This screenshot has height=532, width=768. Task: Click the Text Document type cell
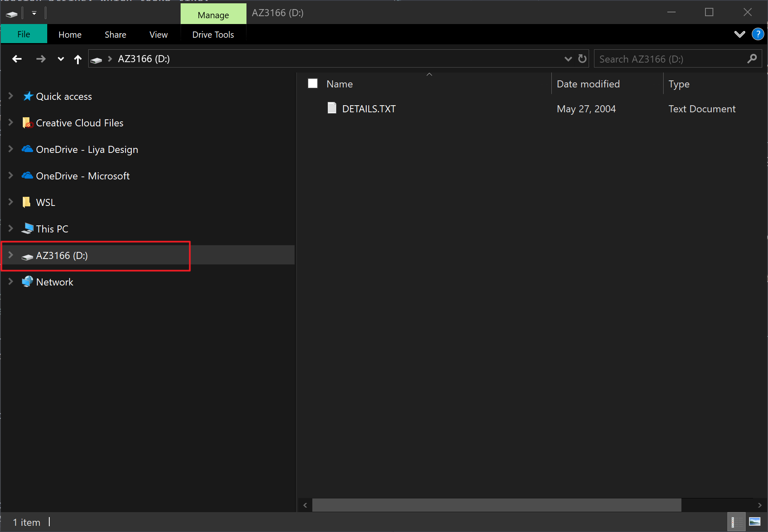tap(702, 109)
